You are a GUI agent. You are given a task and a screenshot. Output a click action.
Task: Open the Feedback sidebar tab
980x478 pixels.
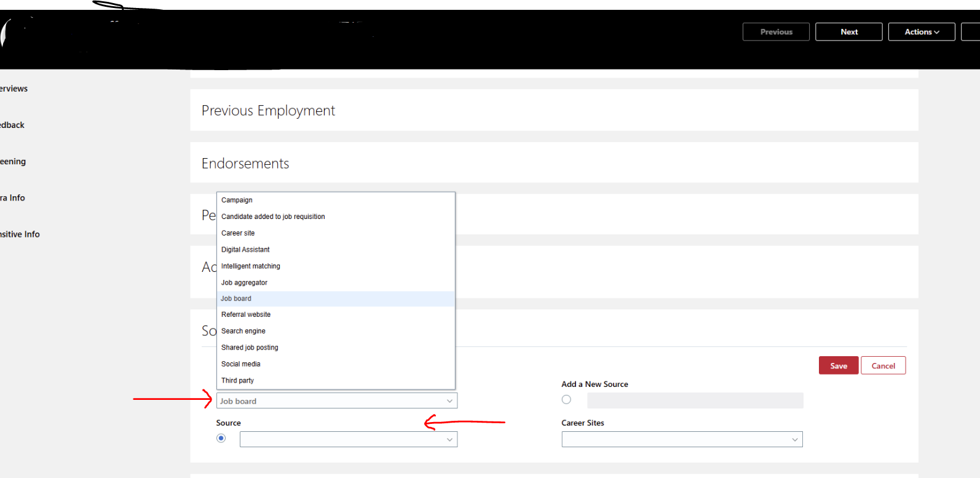coord(12,125)
